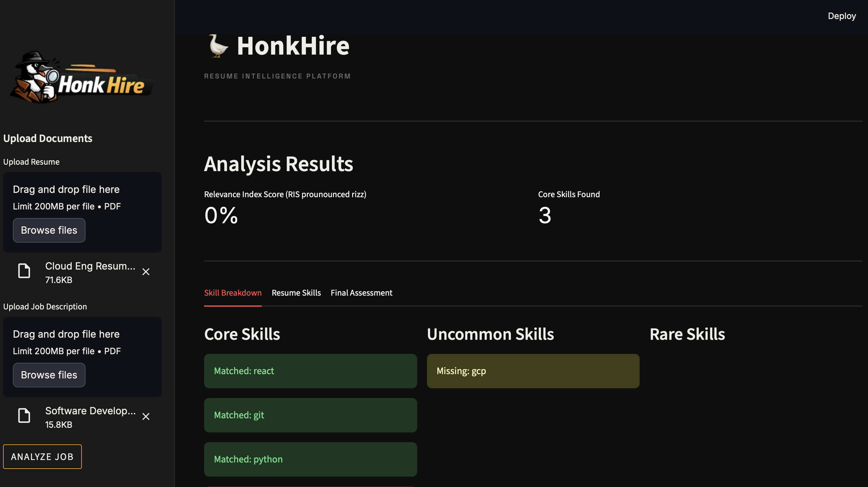
Task: Click the 0% Relevance Index Score value
Action: click(221, 215)
